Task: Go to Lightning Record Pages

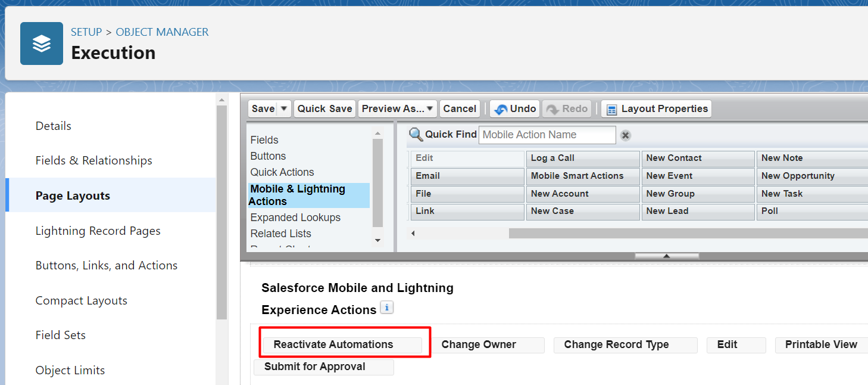Action: point(98,231)
